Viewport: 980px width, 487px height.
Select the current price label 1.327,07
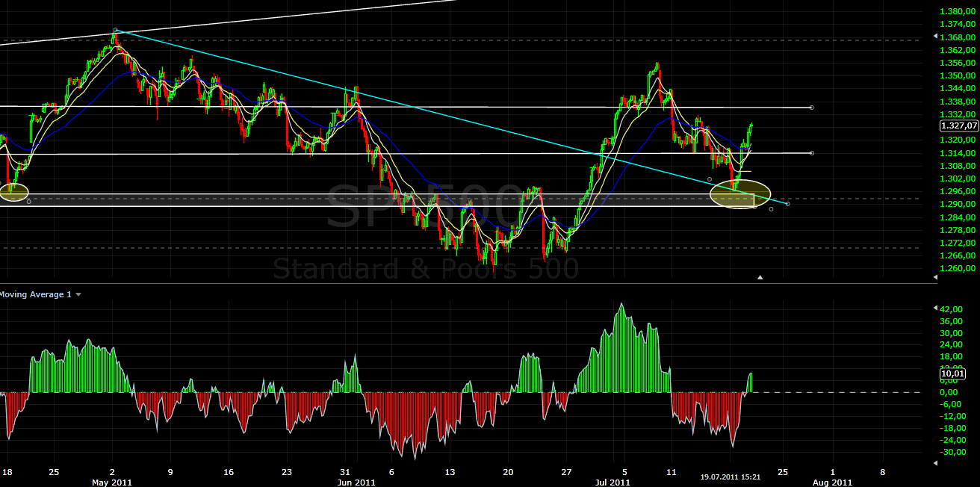click(959, 126)
